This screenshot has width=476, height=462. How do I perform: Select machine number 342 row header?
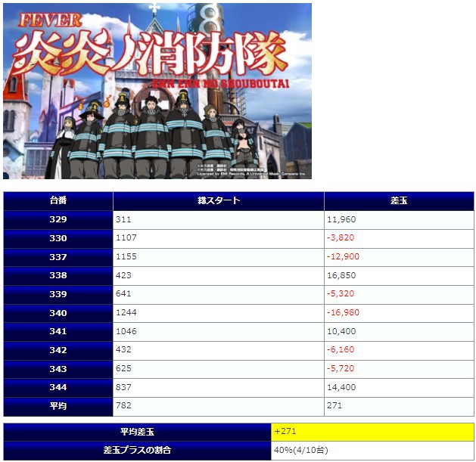tap(58, 350)
